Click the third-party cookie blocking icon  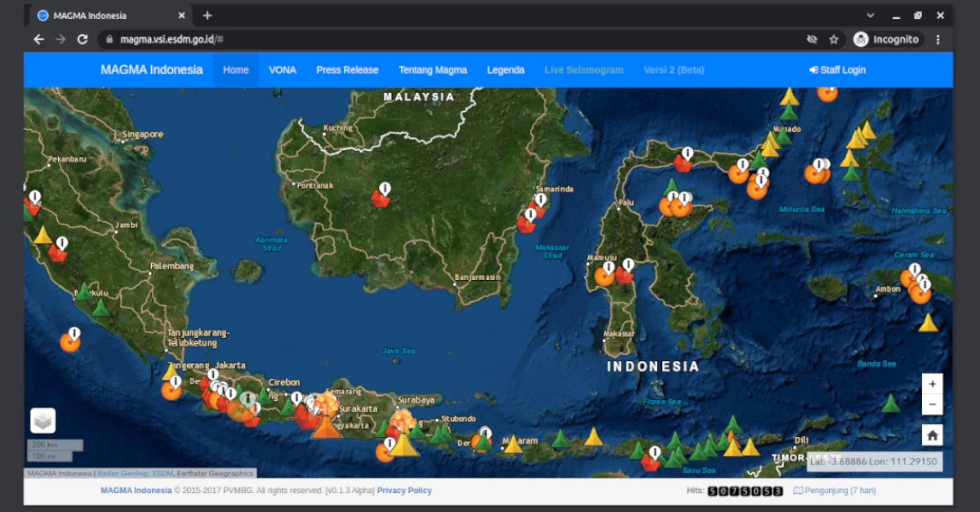(x=812, y=39)
